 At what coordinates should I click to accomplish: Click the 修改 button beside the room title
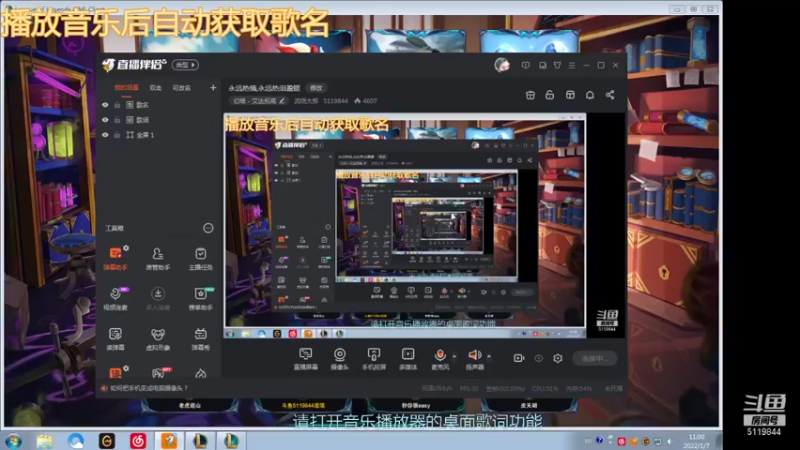[316, 88]
